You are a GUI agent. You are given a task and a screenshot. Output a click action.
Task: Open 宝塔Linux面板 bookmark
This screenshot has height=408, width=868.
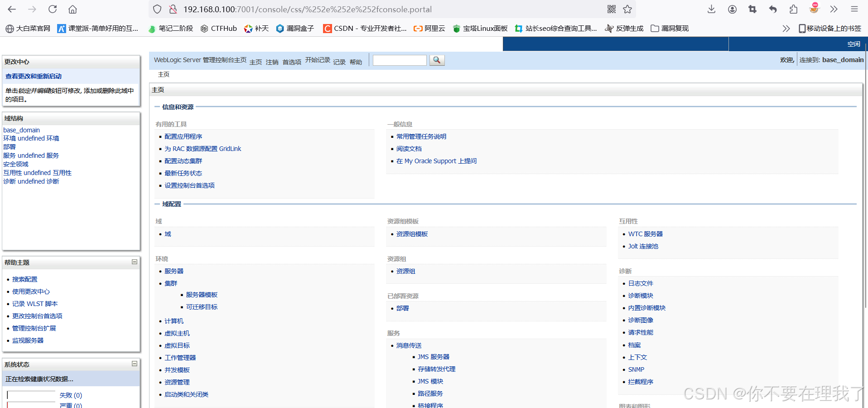[480, 29]
